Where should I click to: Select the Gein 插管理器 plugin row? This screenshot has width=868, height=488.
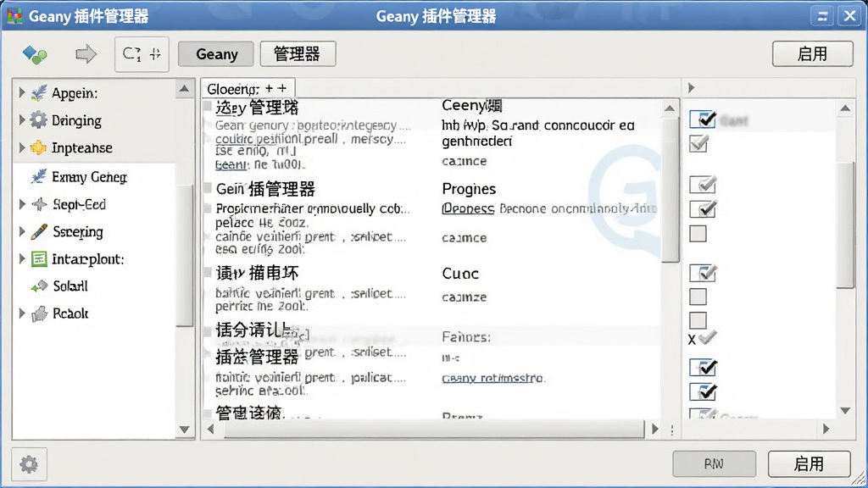pyautogui.click(x=265, y=189)
